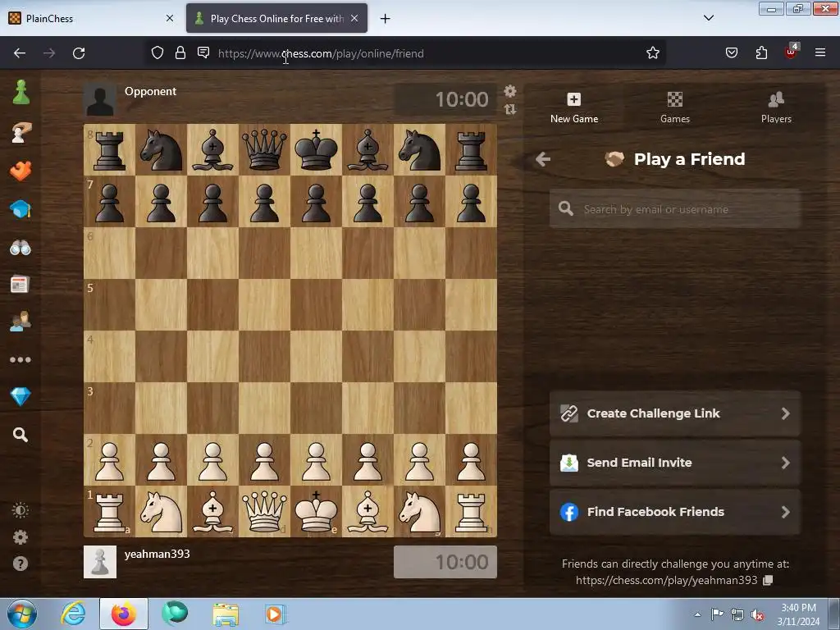840x630 pixels.
Task: Flip the board using the arrows icon
Action: tap(510, 109)
